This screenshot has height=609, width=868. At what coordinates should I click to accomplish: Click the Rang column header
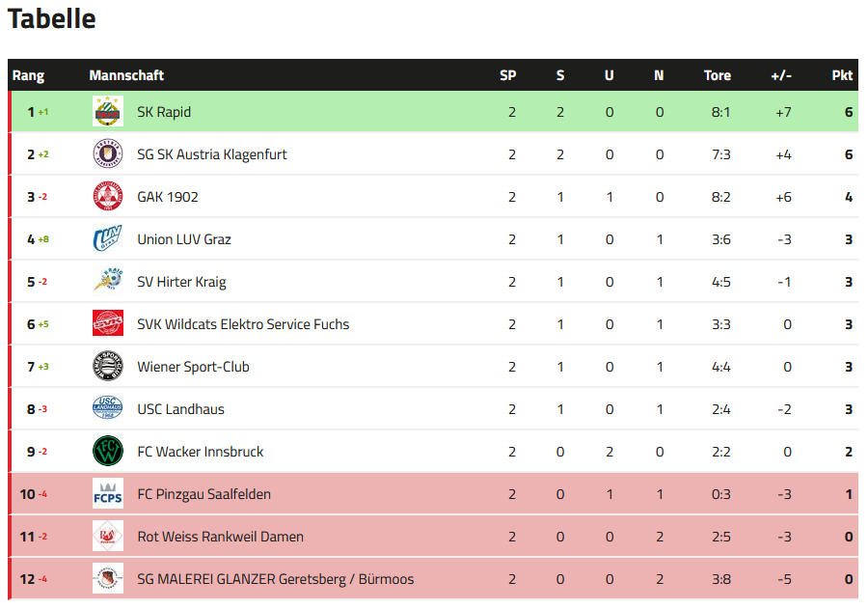pyautogui.click(x=28, y=75)
